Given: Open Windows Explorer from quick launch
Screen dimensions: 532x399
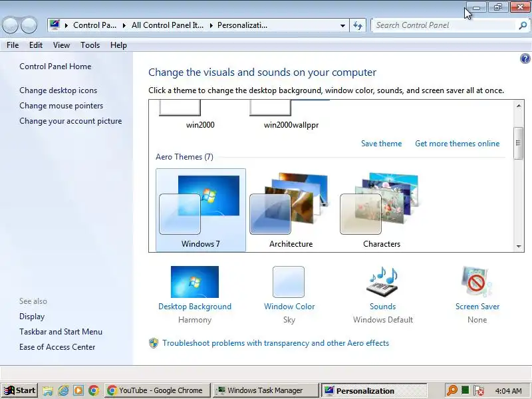Looking at the screenshot, I should pyautogui.click(x=48, y=390).
